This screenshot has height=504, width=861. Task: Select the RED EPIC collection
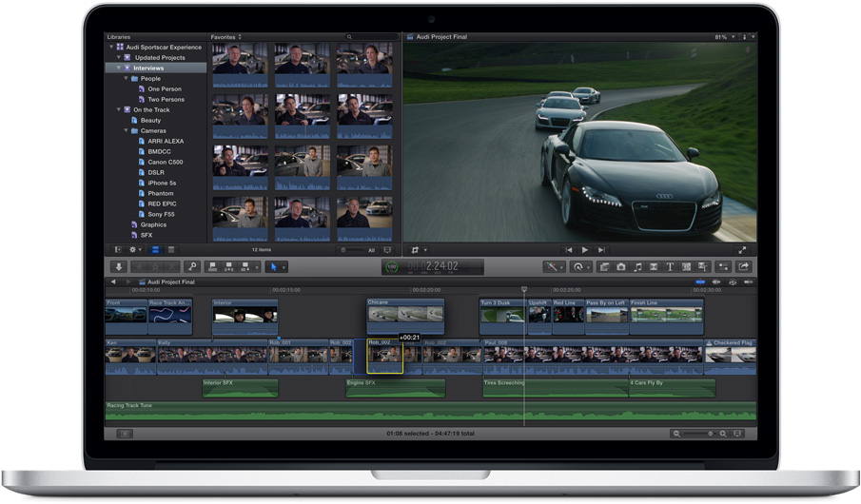pos(156,204)
